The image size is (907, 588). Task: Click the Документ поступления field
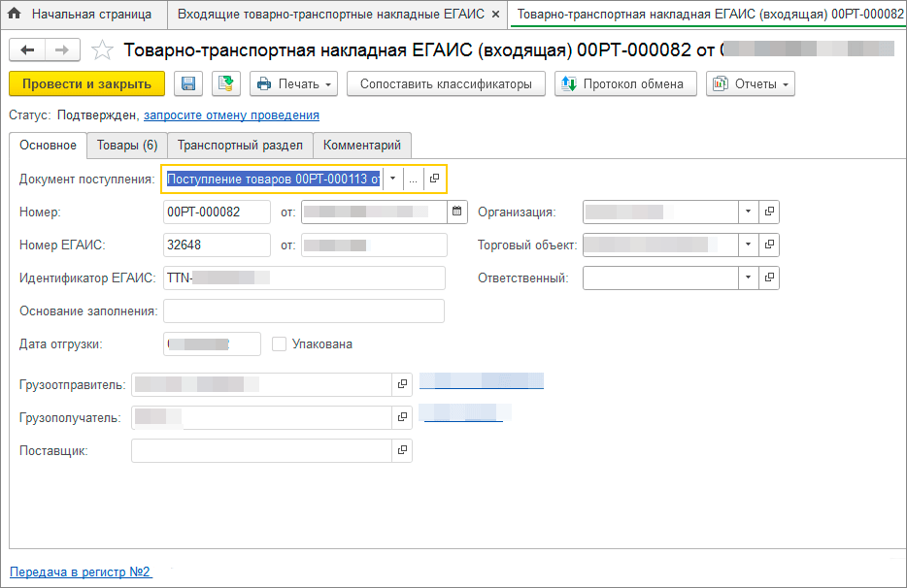point(273,179)
